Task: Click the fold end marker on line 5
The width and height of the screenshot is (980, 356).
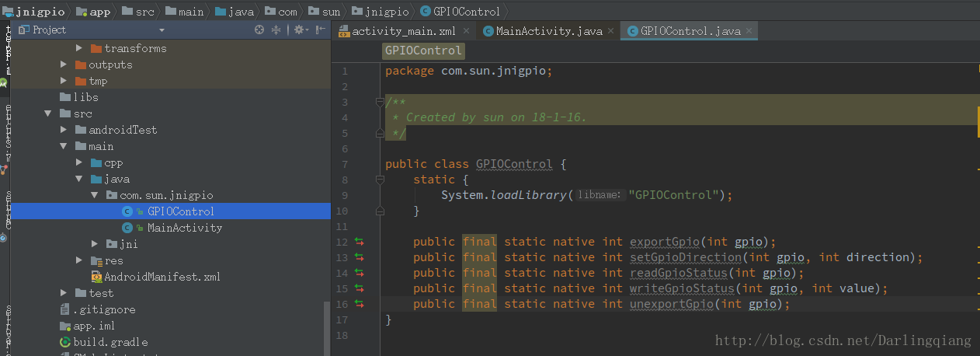Action: coord(379,133)
